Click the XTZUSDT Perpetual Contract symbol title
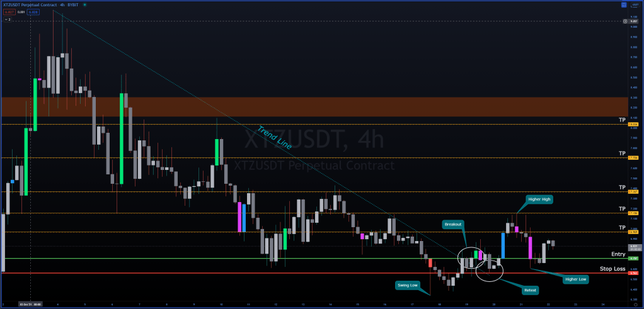The image size is (644, 309). pyautogui.click(x=25, y=5)
